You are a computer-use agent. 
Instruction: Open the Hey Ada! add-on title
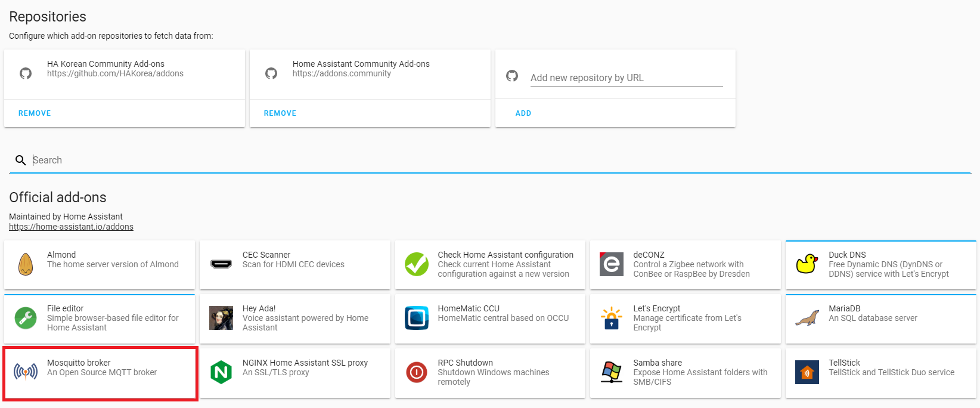tap(259, 308)
